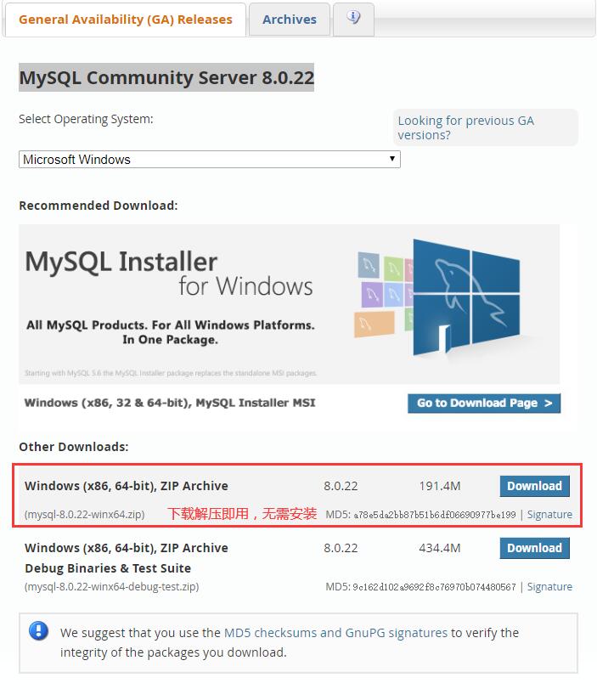Click the mysql-8.0.22-winx64-debug-test.zip file name
The width and height of the screenshot is (597, 700).
tap(112, 586)
